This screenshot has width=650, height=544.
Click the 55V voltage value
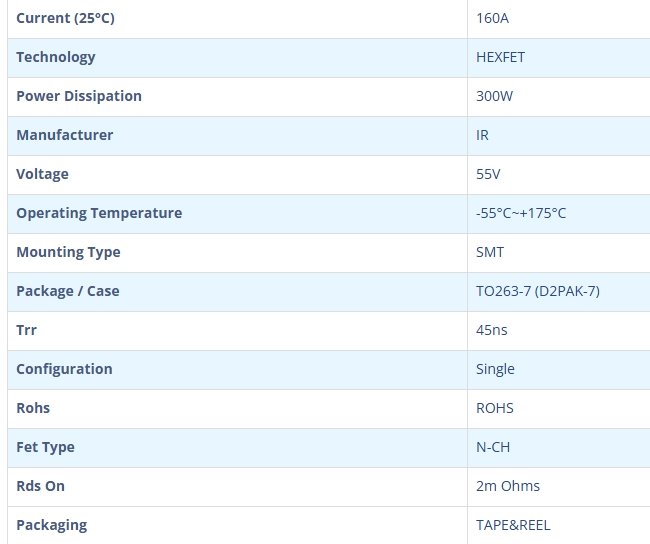pos(488,174)
